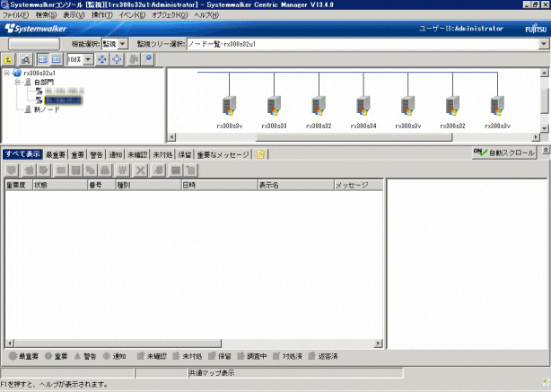Select the rx300s32u1 tree root label
Image resolution: width=551 pixels, height=392 pixels.
click(x=39, y=73)
